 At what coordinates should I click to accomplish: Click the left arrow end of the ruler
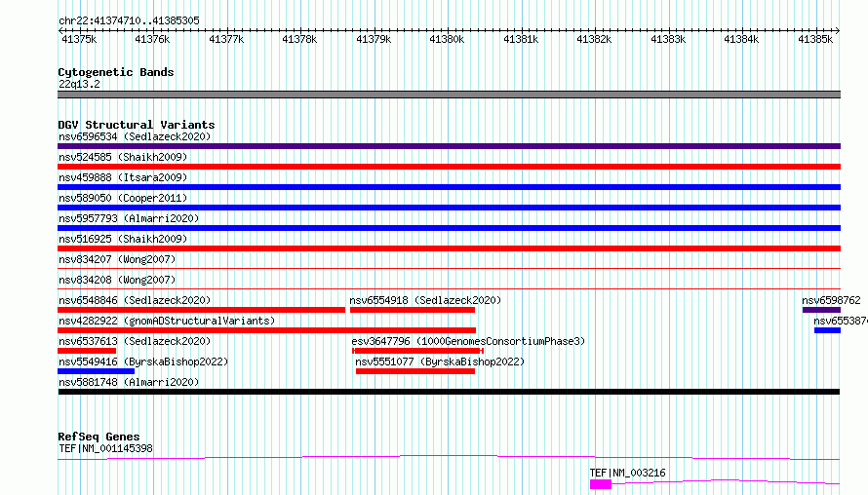click(59, 30)
